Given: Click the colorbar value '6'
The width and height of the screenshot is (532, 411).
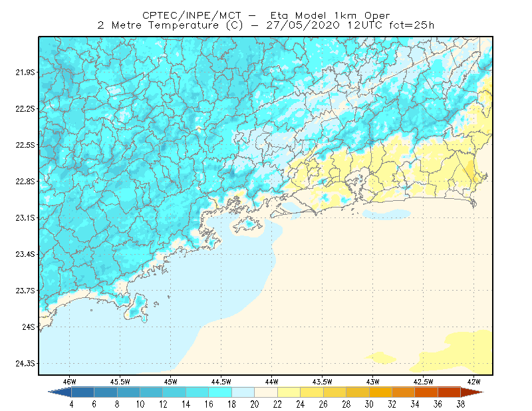Looking at the screenshot, I should click(x=94, y=404).
